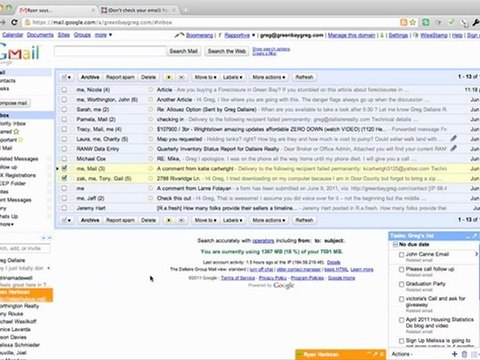Collapse the No due date task group

pyautogui.click(x=395, y=245)
